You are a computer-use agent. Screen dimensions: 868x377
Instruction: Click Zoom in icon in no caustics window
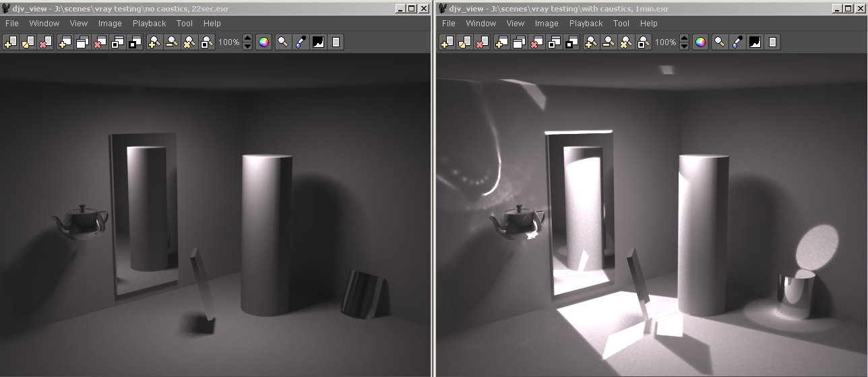click(154, 42)
